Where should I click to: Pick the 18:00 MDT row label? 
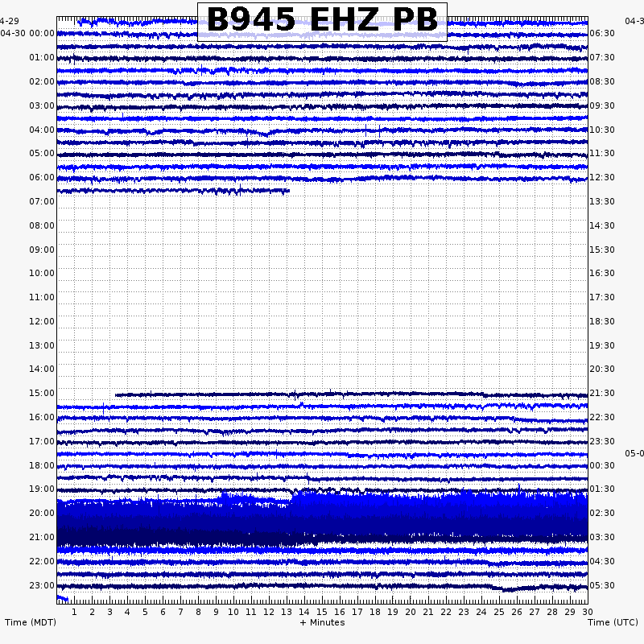[x=42, y=466]
